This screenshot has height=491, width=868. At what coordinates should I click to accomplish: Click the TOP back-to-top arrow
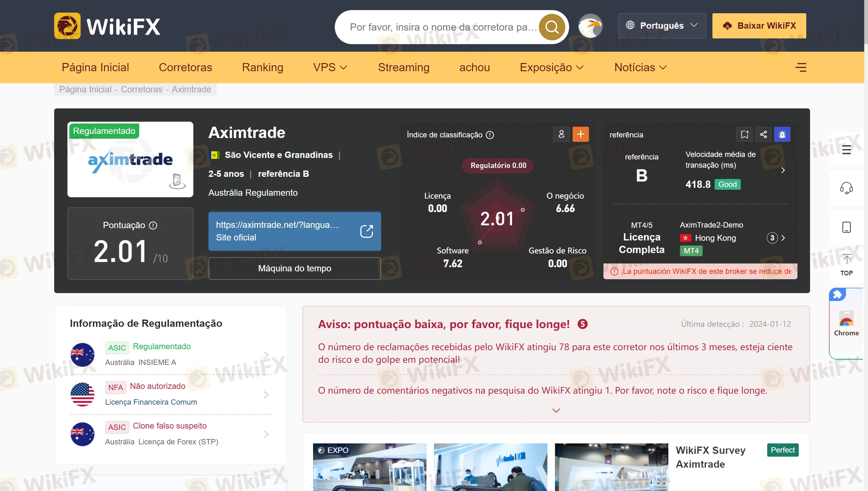(846, 265)
